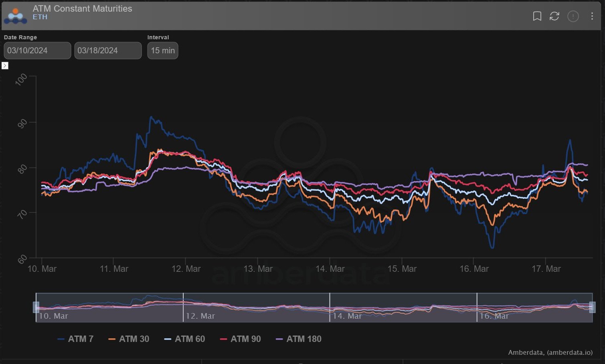Click the left navigator range handle
This screenshot has width=605, height=364.
click(x=36, y=307)
